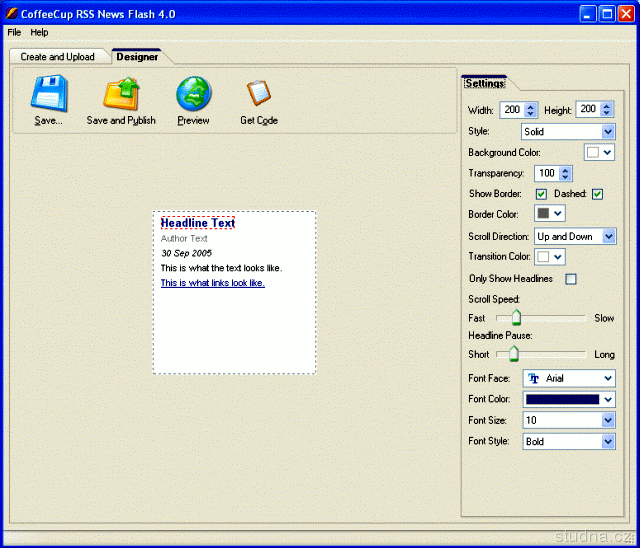Click the Save floppy disk icon
The height and width of the screenshot is (548, 640).
pos(48,94)
